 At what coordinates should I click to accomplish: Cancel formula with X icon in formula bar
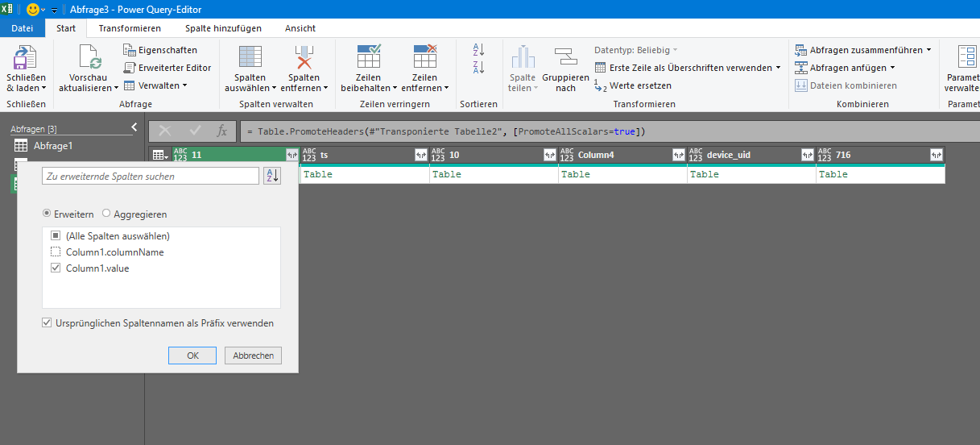click(x=165, y=131)
